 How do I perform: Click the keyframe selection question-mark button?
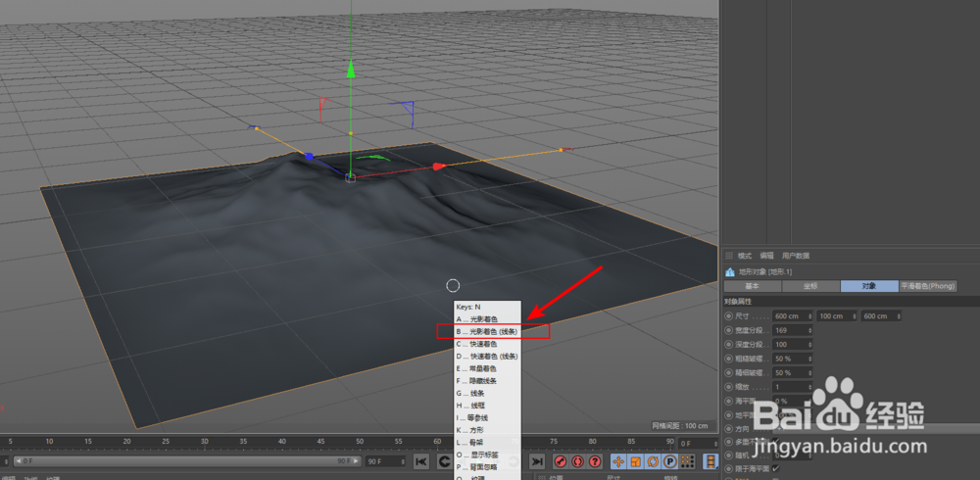pos(595,461)
